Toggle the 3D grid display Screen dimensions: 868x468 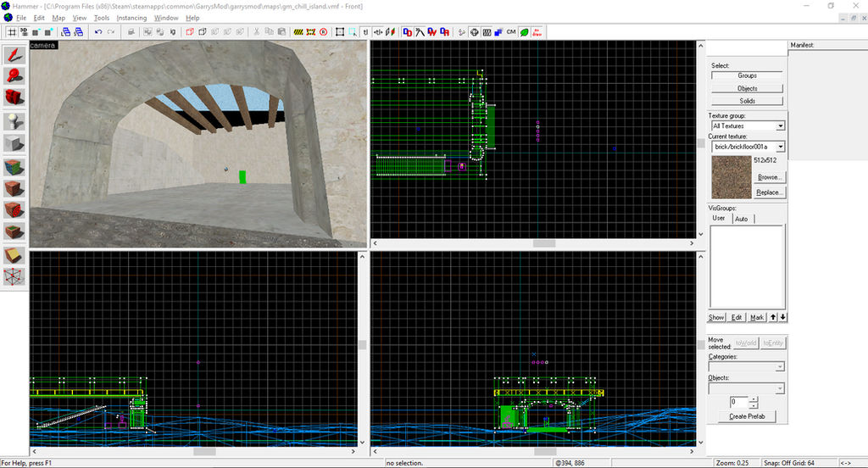click(x=24, y=32)
